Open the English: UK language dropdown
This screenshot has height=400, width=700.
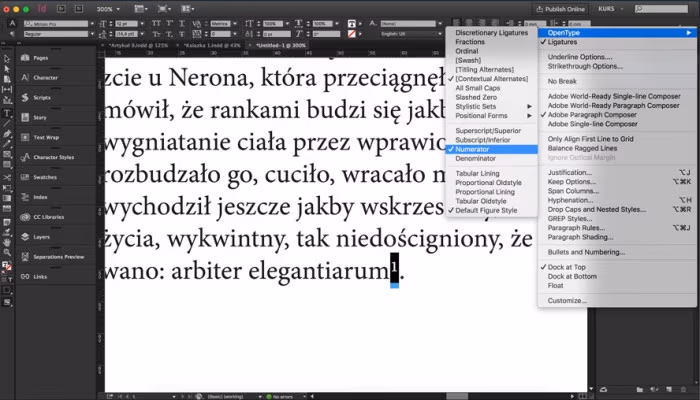[x=440, y=34]
